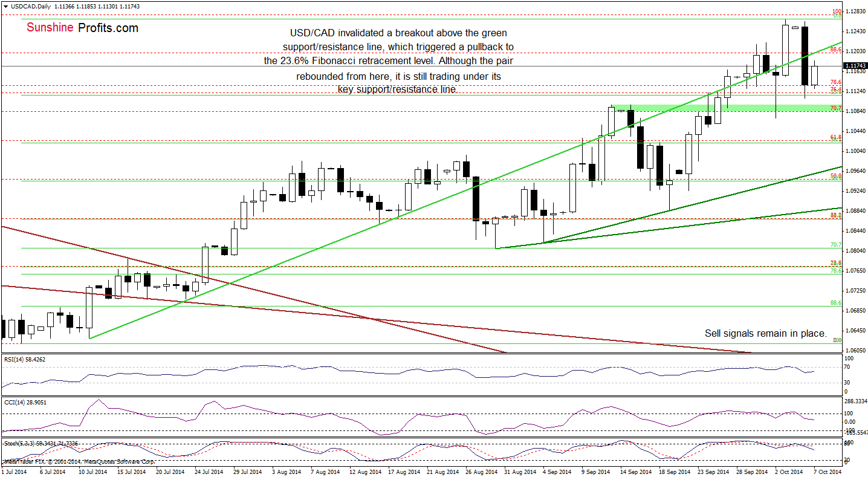Click the 1.10840 price axis label
The height and width of the screenshot is (477, 868).
coord(855,111)
